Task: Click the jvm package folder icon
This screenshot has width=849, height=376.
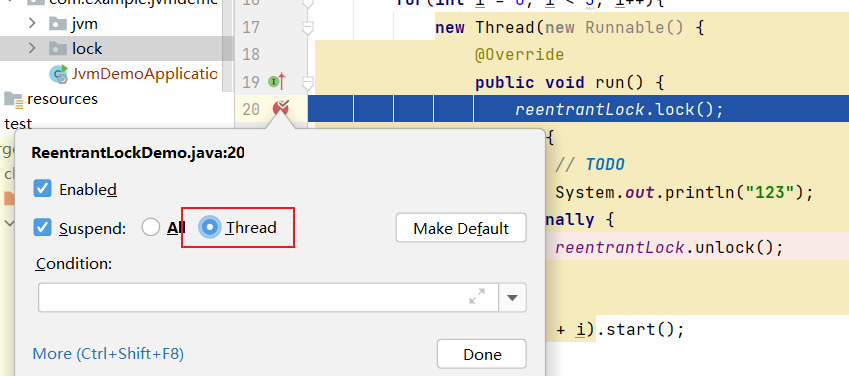Action: click(x=57, y=23)
